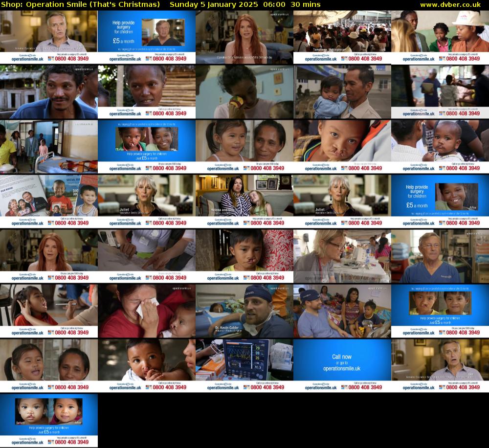489x448 pixels.
Task: Select the crowd thumbnail captioned Tamatave, Madagascar
Action: tap(342, 37)
